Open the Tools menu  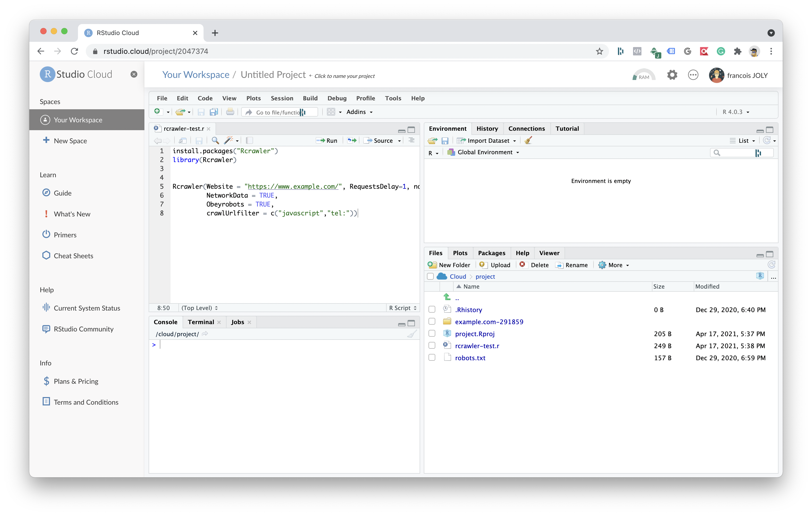[x=393, y=98]
